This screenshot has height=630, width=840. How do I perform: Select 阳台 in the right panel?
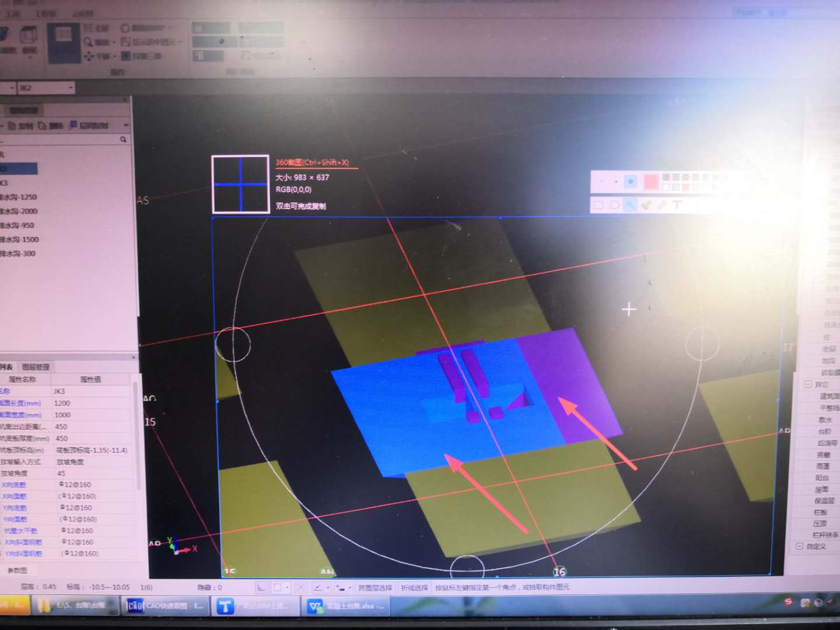click(x=822, y=478)
